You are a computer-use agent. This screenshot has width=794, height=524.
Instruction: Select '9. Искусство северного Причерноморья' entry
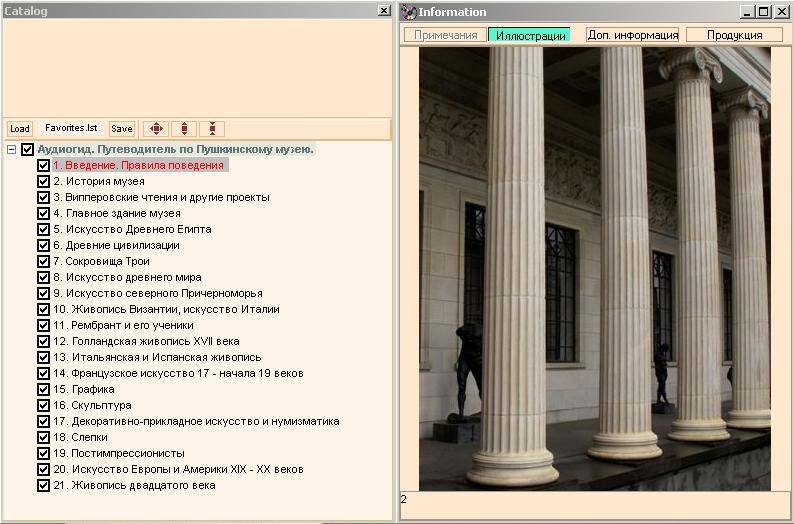pos(157,293)
